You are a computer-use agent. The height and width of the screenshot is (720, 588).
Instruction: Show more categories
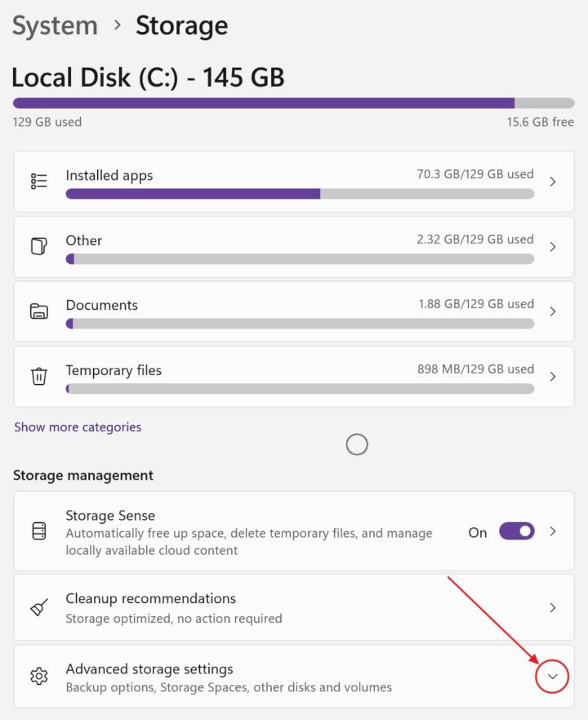[78, 427]
